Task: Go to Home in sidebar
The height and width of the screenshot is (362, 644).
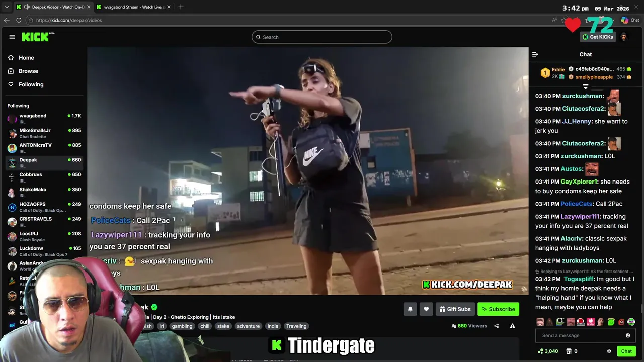Action: point(21,58)
